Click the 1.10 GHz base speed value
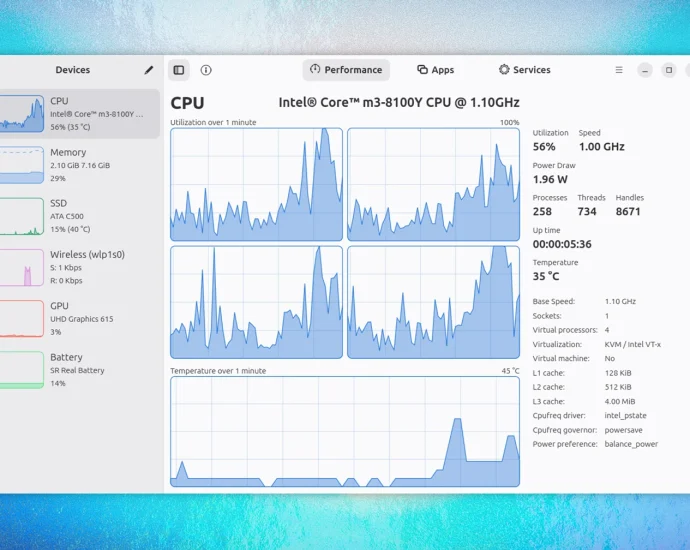This screenshot has height=550, width=690. coord(620,301)
